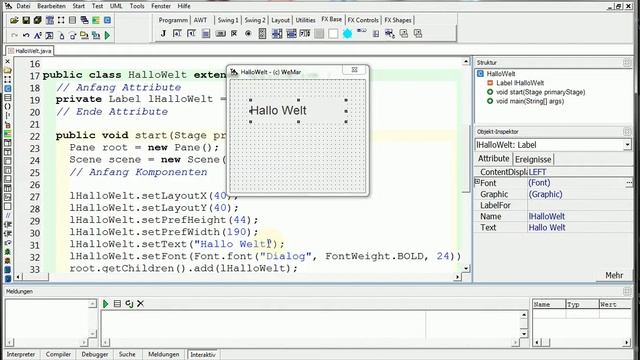This screenshot has width=640, height=360.
Task: Open the Debugger tab at bottom
Action: coord(95,354)
